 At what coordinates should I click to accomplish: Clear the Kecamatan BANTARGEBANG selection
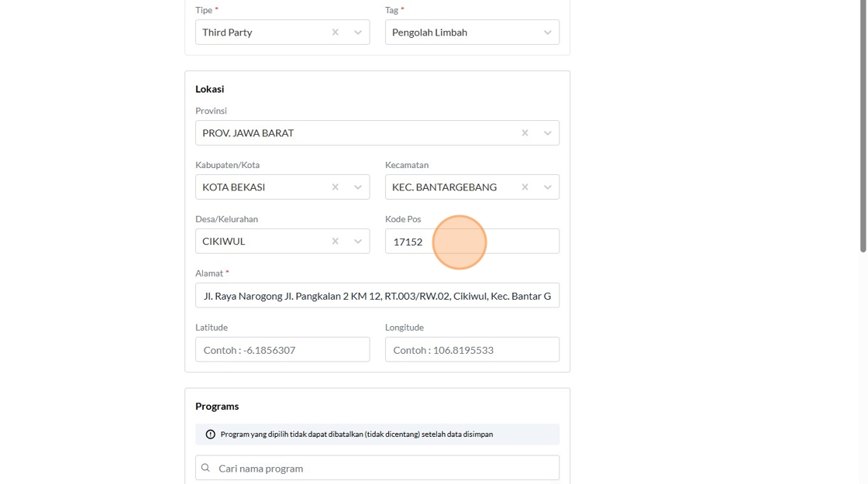coord(525,187)
